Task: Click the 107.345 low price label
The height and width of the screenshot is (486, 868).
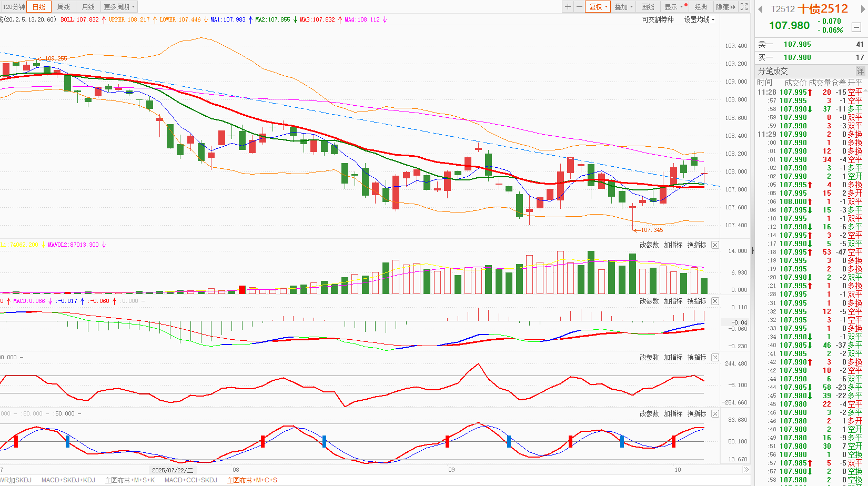Action: click(652, 230)
